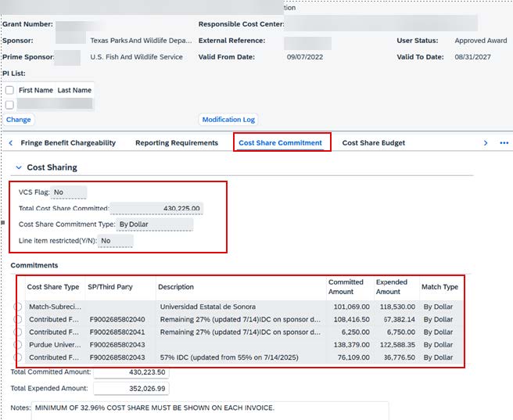513x420 pixels.
Task: Click the Change button under PI List
Action: [x=18, y=120]
